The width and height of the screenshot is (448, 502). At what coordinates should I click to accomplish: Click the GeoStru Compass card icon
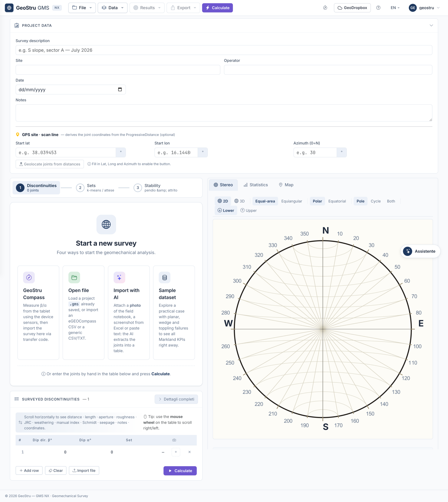(x=29, y=277)
